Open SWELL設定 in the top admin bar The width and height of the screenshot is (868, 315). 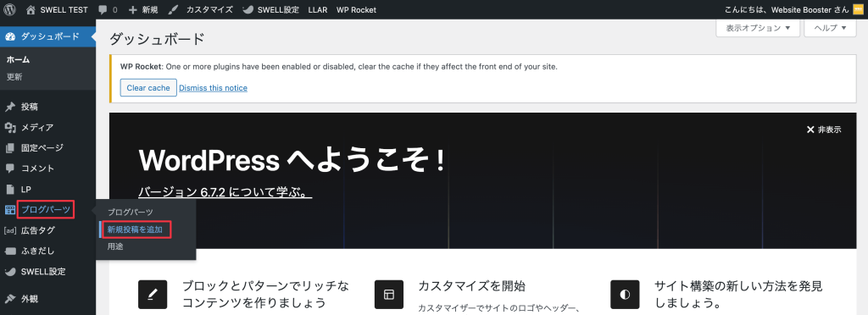click(x=278, y=9)
